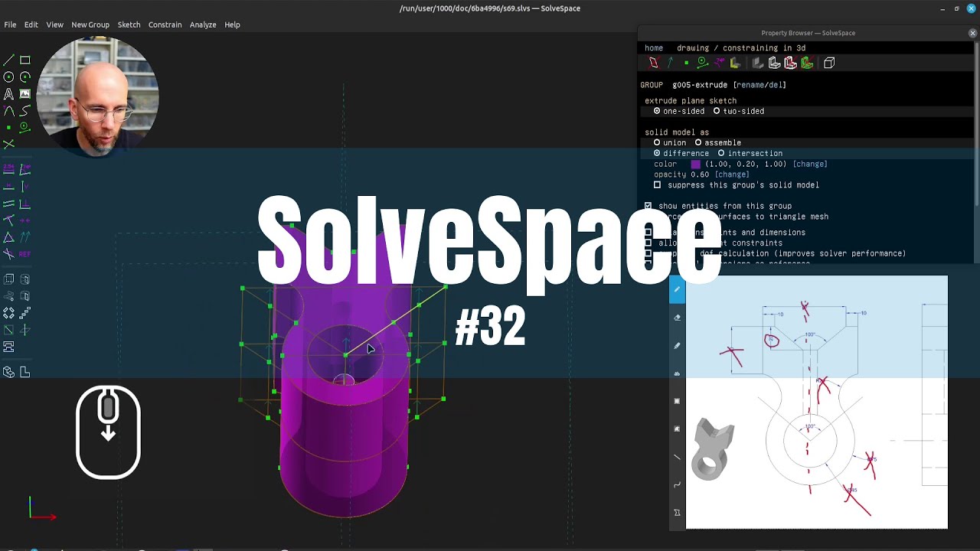Toggle the REF reference dimension tool
The width and height of the screenshot is (980, 551).
25,253
